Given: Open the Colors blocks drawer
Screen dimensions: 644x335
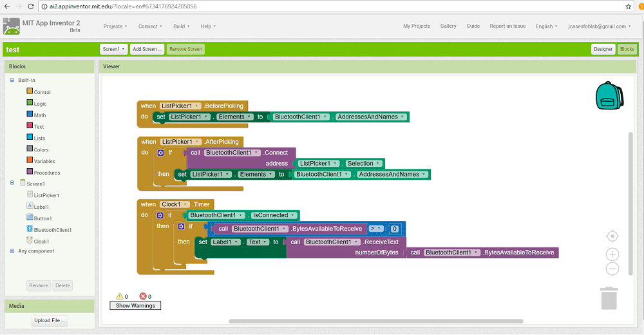Looking at the screenshot, I should [41, 149].
